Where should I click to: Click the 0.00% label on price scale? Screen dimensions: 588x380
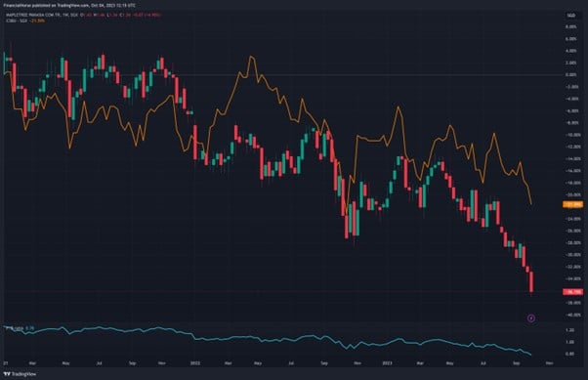click(570, 74)
